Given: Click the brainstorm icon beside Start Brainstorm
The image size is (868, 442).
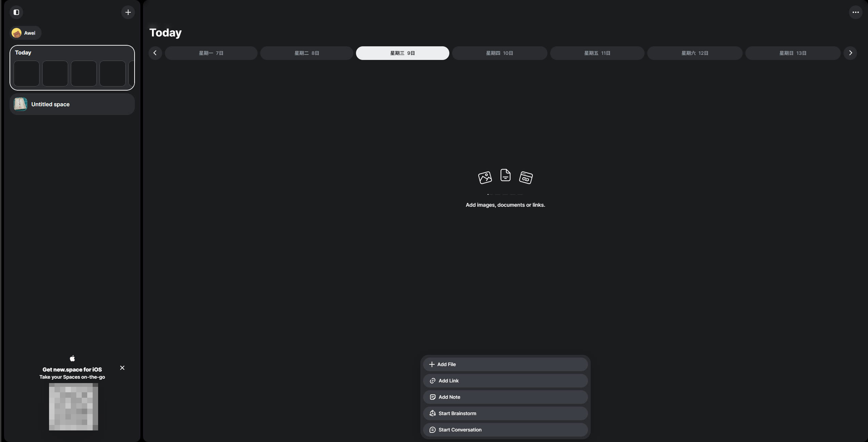Looking at the screenshot, I should (433, 413).
